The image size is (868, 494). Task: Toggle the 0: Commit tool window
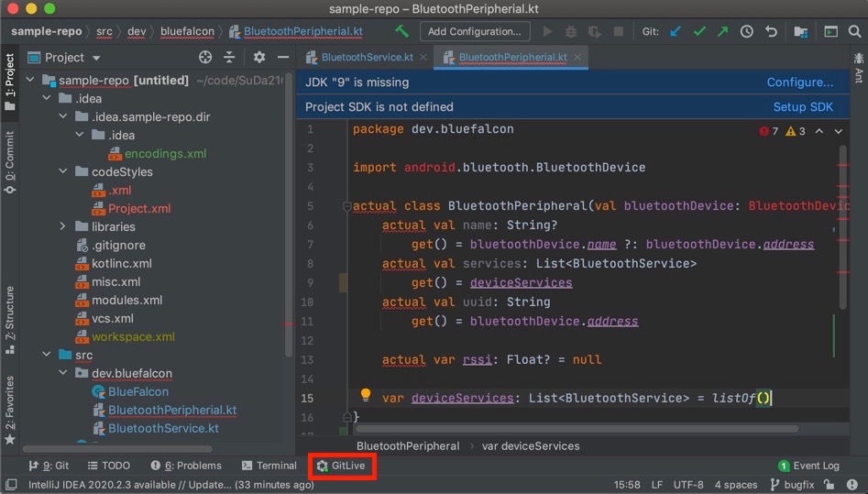point(9,162)
